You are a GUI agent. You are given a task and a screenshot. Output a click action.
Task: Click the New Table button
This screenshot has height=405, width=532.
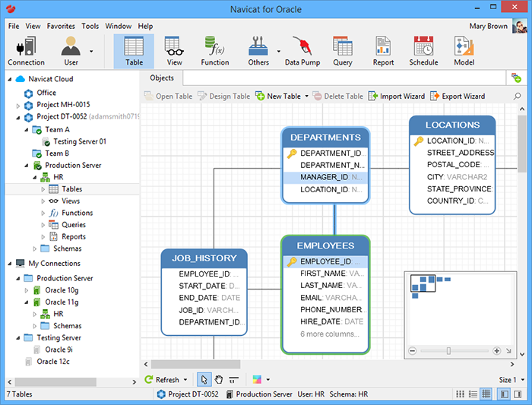coord(278,97)
